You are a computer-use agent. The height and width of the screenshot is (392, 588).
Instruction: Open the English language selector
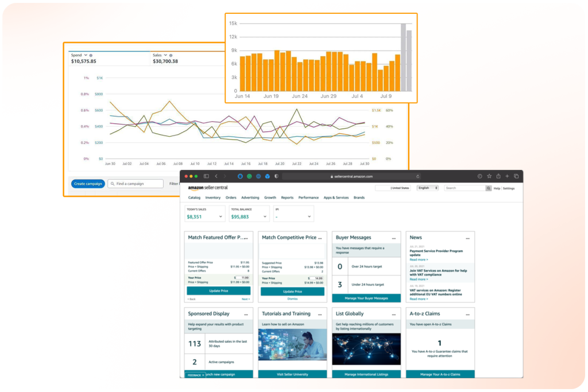[x=428, y=188]
